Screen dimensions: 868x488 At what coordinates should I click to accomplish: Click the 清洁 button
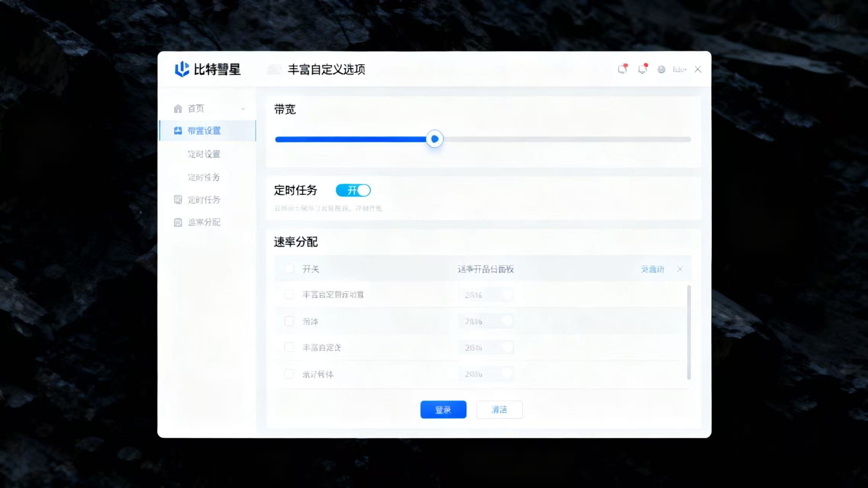500,409
